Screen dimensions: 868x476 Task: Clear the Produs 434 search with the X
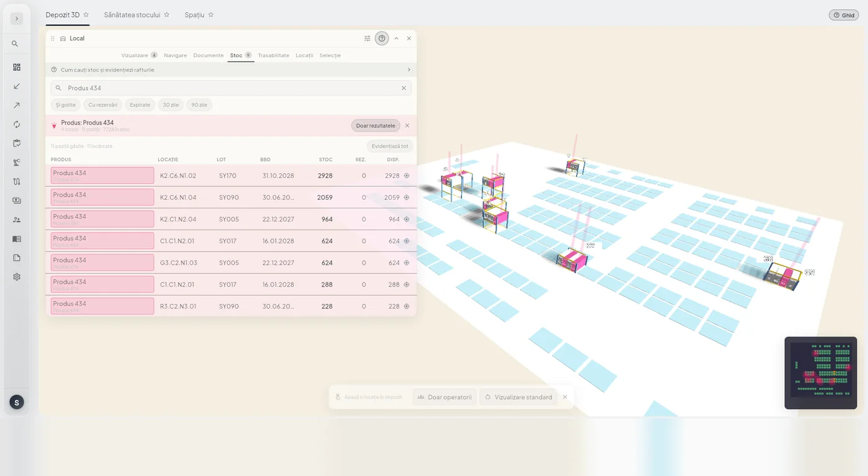404,88
